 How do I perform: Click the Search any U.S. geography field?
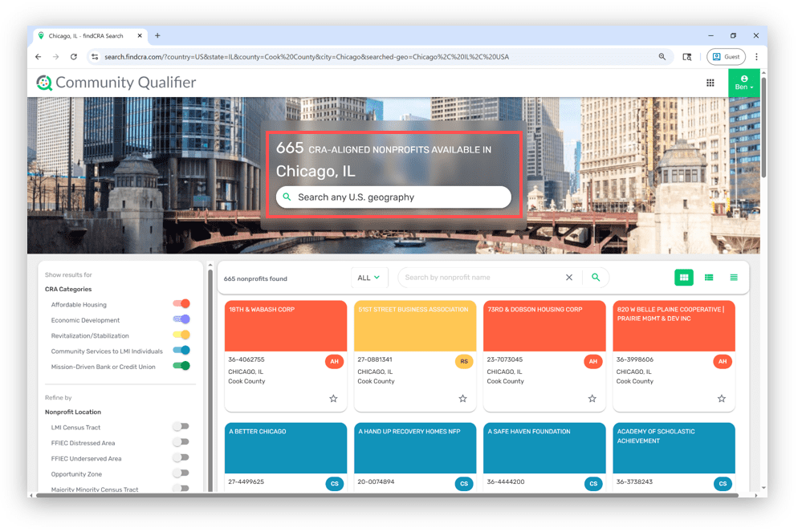tap(393, 197)
